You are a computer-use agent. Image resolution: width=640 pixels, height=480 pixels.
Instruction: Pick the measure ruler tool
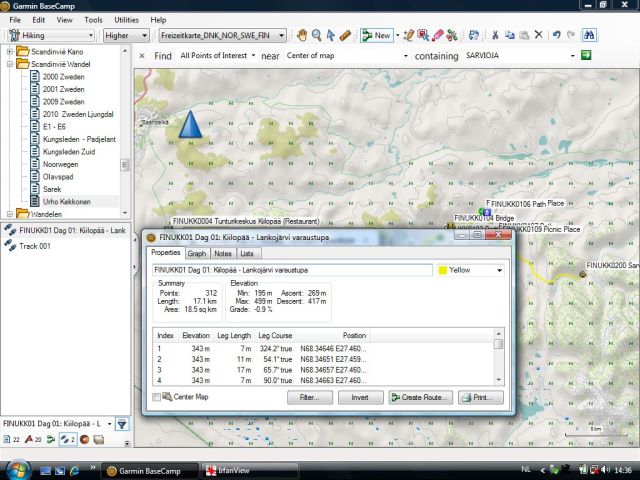pos(345,35)
